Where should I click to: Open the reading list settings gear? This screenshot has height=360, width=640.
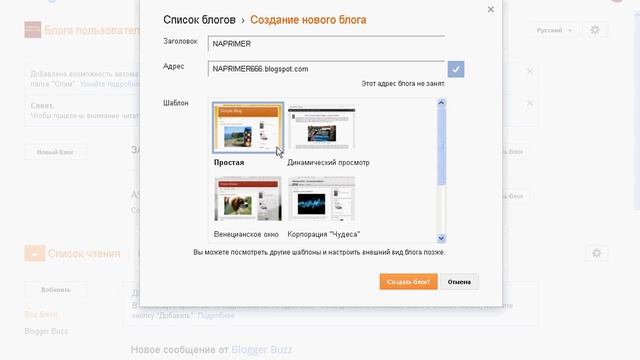(596, 253)
